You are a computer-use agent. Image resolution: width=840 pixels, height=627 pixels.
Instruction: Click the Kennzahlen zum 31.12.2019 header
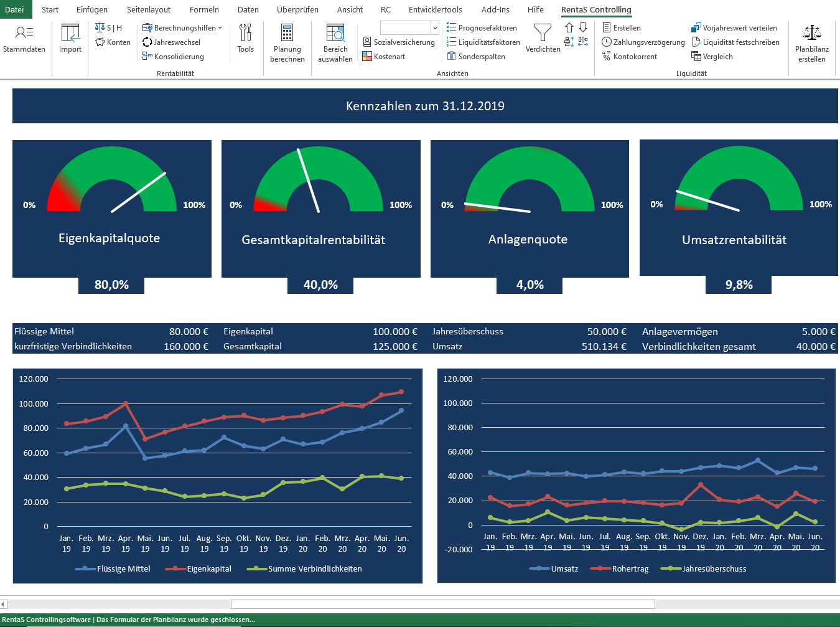point(425,106)
